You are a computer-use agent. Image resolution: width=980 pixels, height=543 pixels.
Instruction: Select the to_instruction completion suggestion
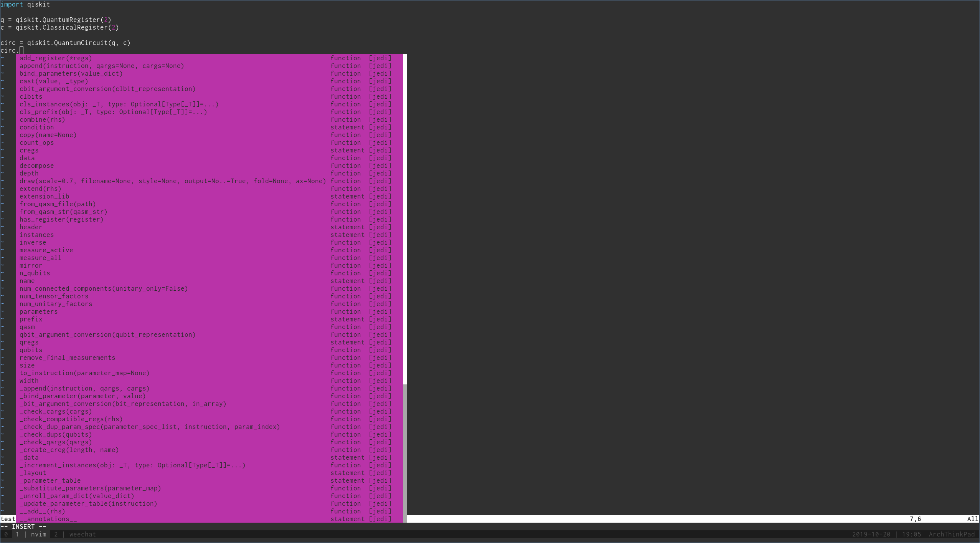pos(84,373)
